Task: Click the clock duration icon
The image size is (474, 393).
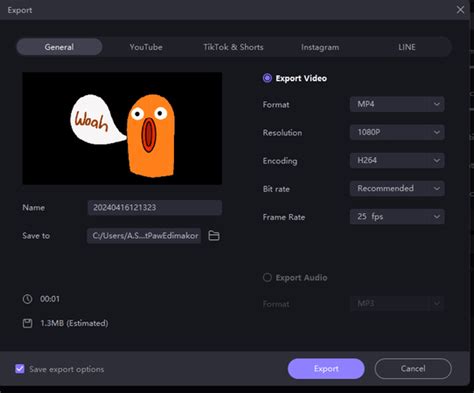Action: click(27, 299)
